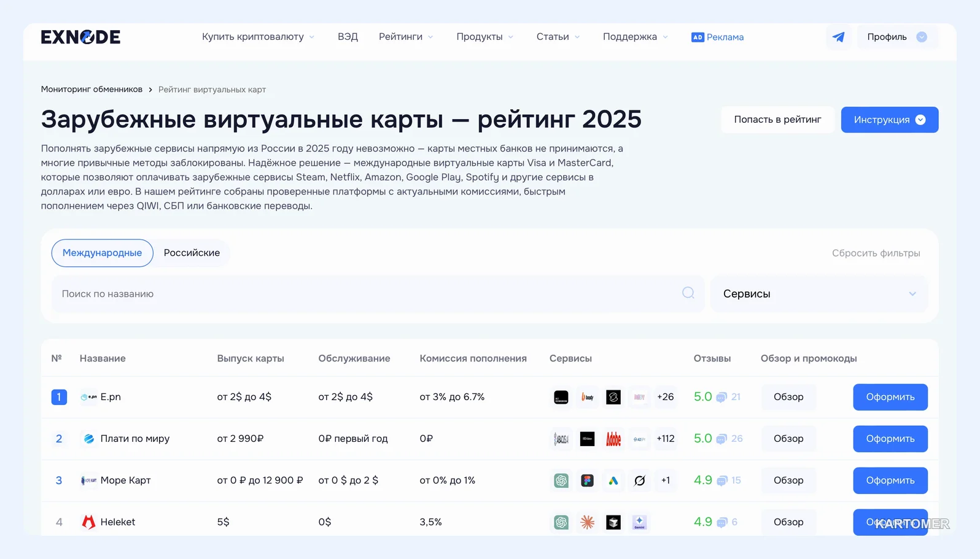Click the Claude starburst icon in Heleket row

(x=588, y=522)
